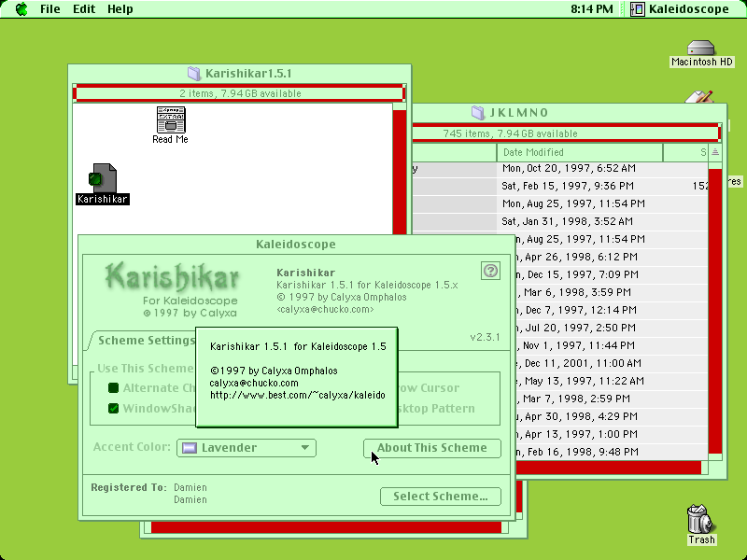Image resolution: width=747 pixels, height=560 pixels.
Task: Select row dated Mar 6, 1998, 3:59 PM
Action: pos(611,292)
